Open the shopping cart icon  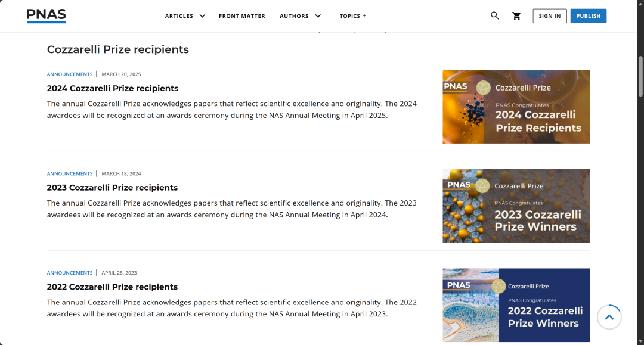click(516, 16)
